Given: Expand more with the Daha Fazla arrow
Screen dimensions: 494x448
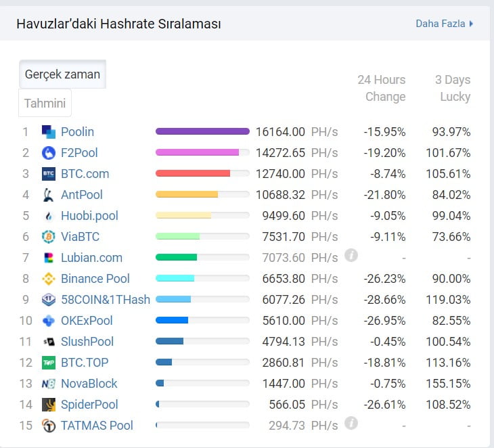Looking at the screenshot, I should pos(471,24).
